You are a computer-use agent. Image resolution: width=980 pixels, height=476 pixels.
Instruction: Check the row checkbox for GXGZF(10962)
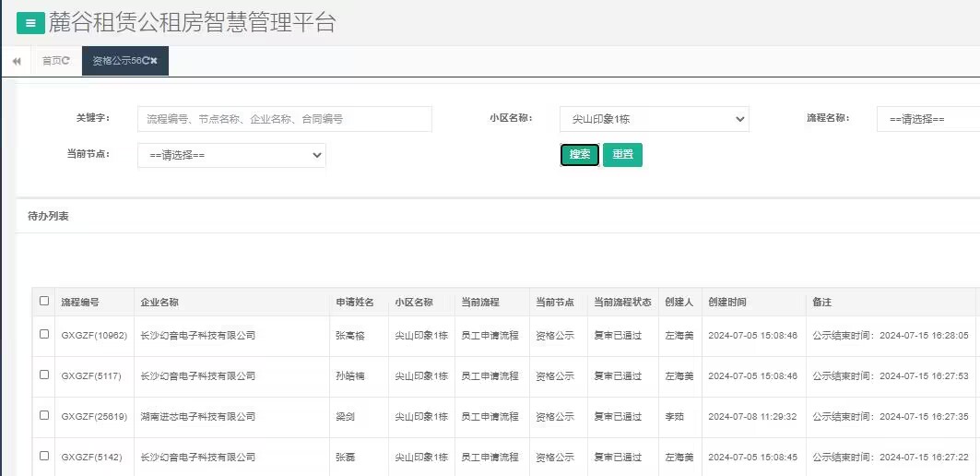(x=44, y=335)
